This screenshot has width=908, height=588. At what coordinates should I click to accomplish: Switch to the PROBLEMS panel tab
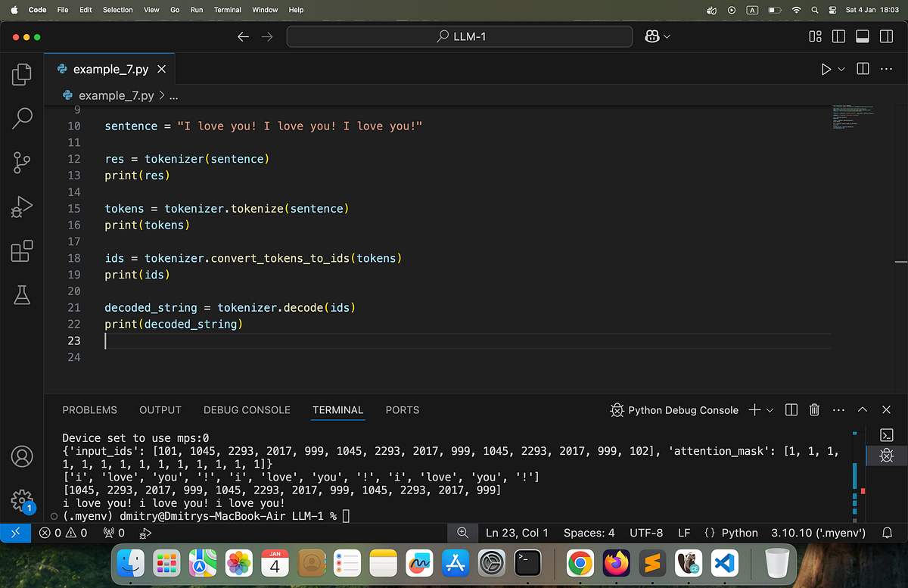point(89,409)
